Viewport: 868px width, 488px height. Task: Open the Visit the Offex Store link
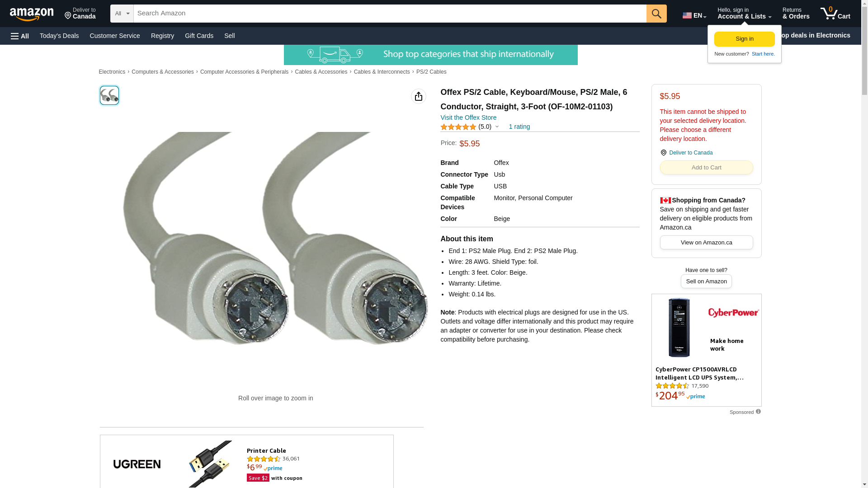468,117
